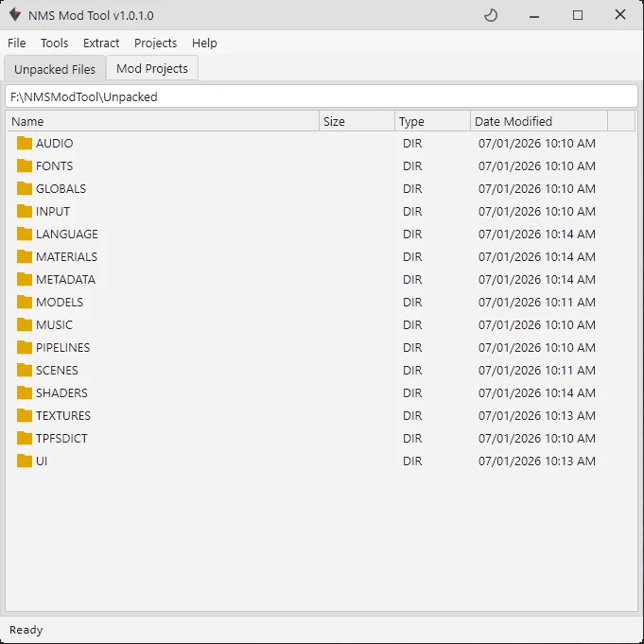Click the AUDIO folder icon

tap(25, 143)
